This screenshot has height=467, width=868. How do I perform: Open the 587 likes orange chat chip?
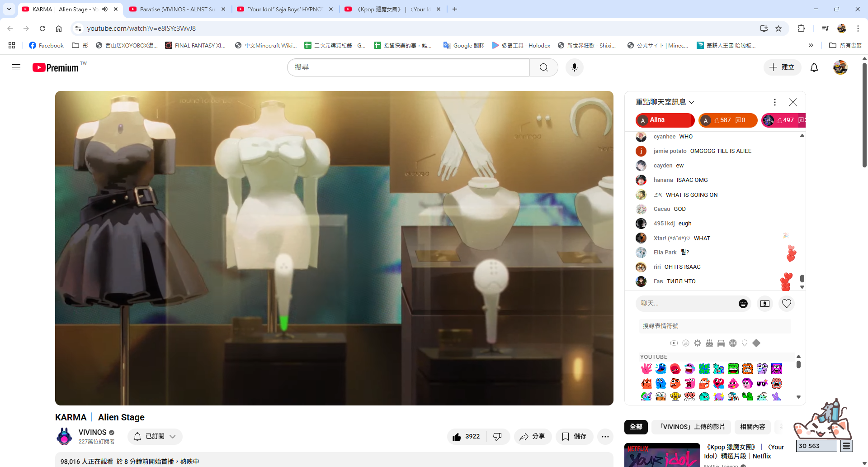tap(728, 120)
